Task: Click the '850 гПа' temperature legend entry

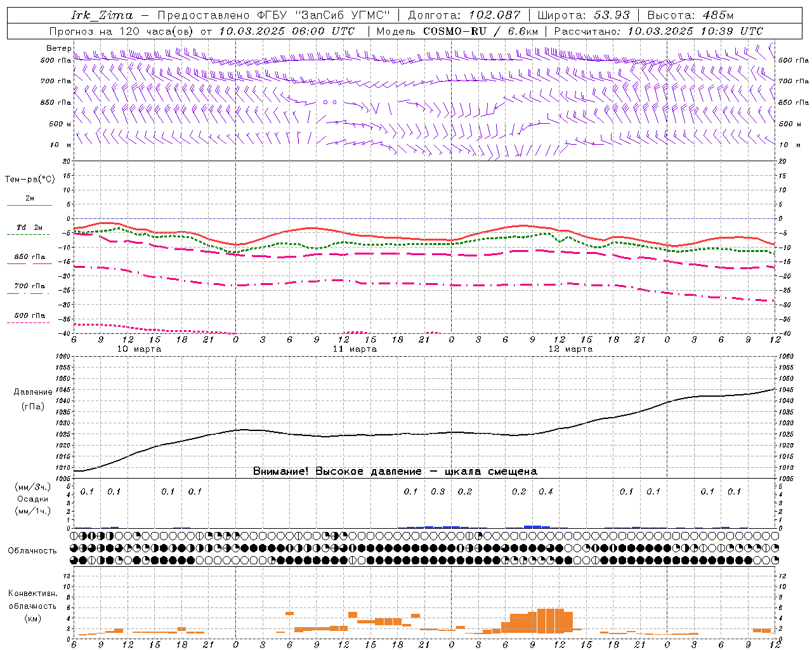Action: [x=29, y=256]
